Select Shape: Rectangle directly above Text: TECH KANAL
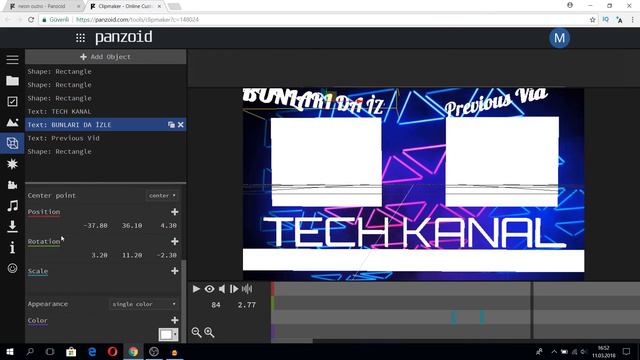The height and width of the screenshot is (360, 640). [105, 98]
